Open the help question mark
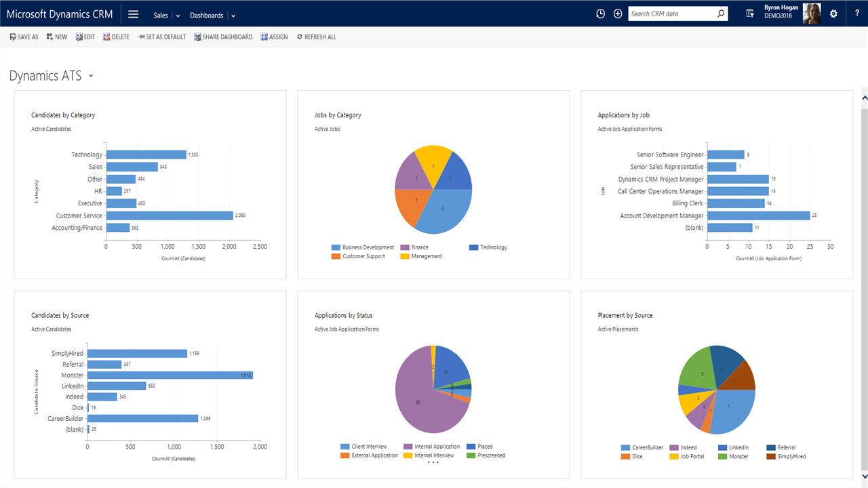This screenshot has width=868, height=488. 857,14
